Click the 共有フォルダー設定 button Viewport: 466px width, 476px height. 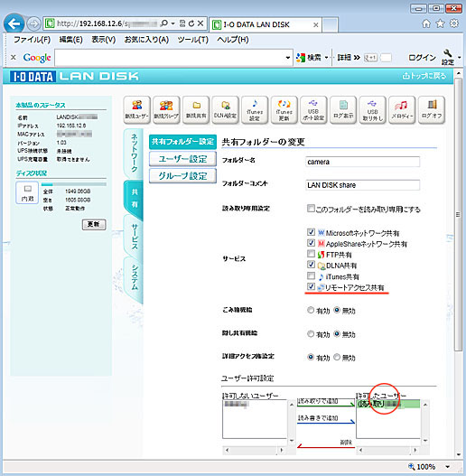pyautogui.click(x=182, y=142)
